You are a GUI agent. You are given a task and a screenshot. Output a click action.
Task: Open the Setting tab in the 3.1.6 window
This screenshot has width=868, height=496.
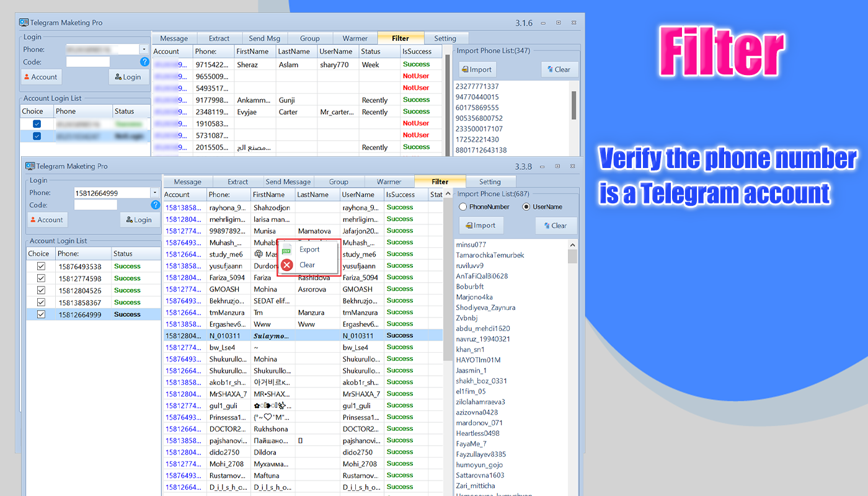point(445,38)
